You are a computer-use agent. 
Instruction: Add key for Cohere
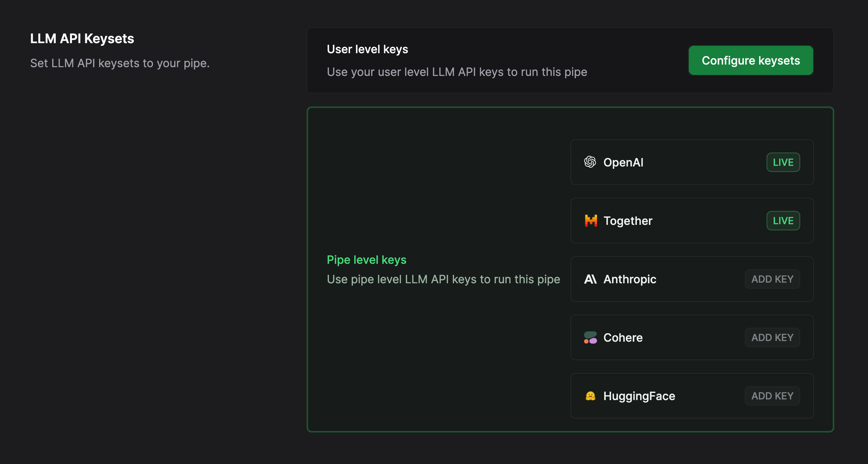click(x=772, y=337)
